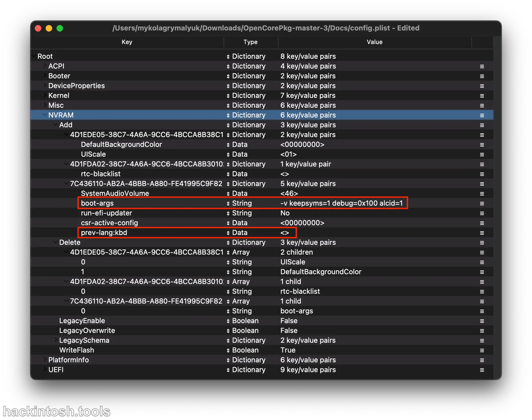Open the row menu icon for rtc-blacklist data row
532x420 pixels.
[x=482, y=174]
